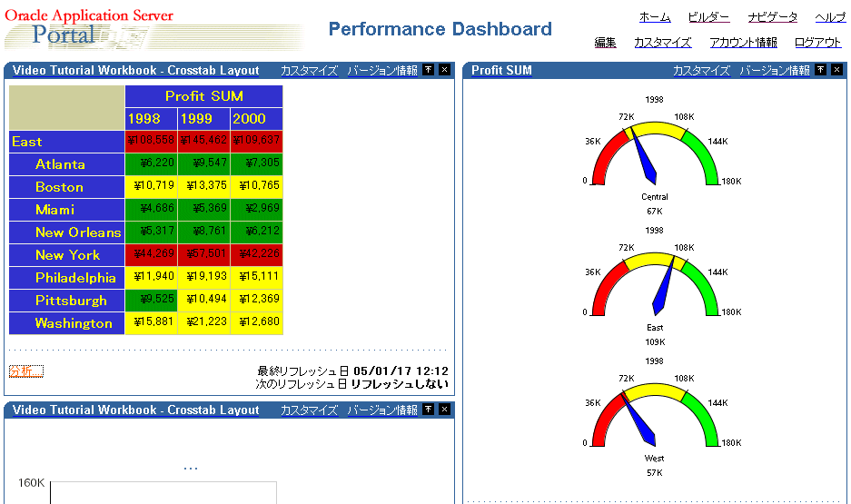Click バージョン情報 in bottom Crosstab portlet header
The image size is (851, 504).
coord(382,410)
